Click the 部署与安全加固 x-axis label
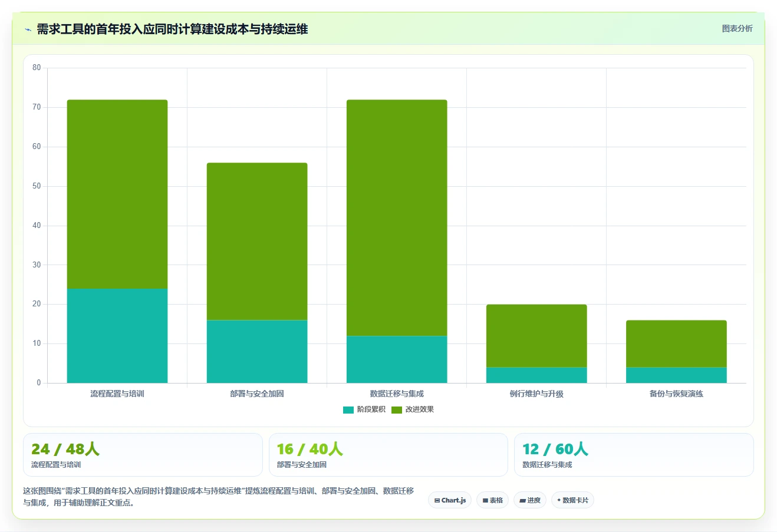This screenshot has height=532, width=777. 257,394
